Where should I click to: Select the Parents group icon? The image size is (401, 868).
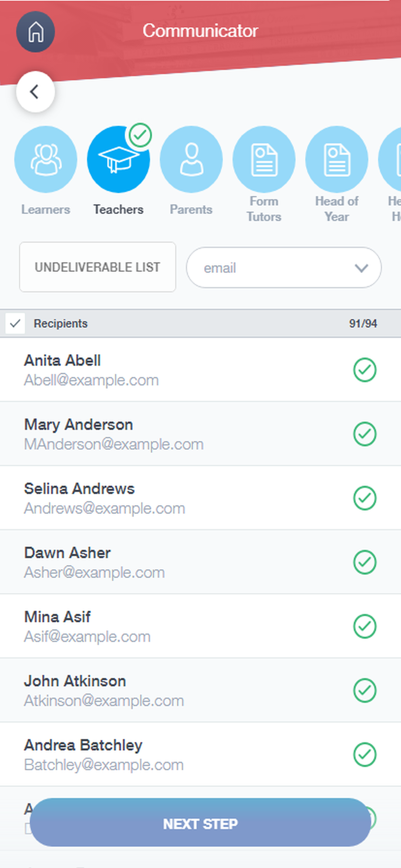191,160
